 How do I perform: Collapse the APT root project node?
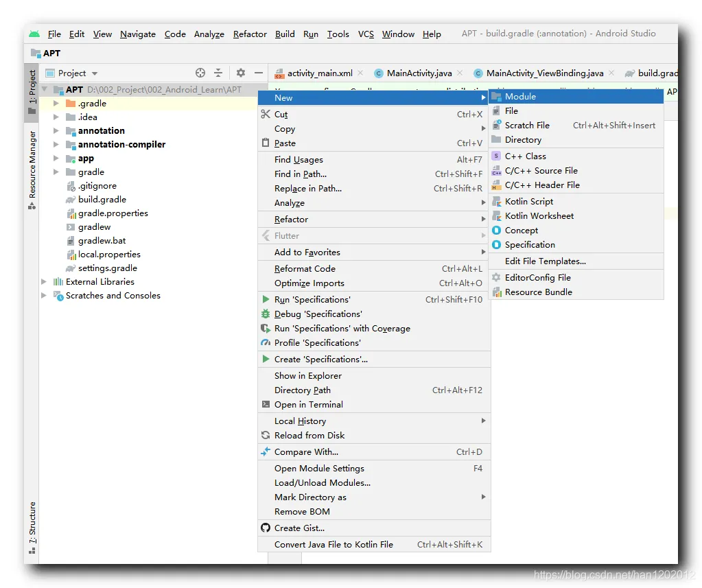tap(45, 89)
